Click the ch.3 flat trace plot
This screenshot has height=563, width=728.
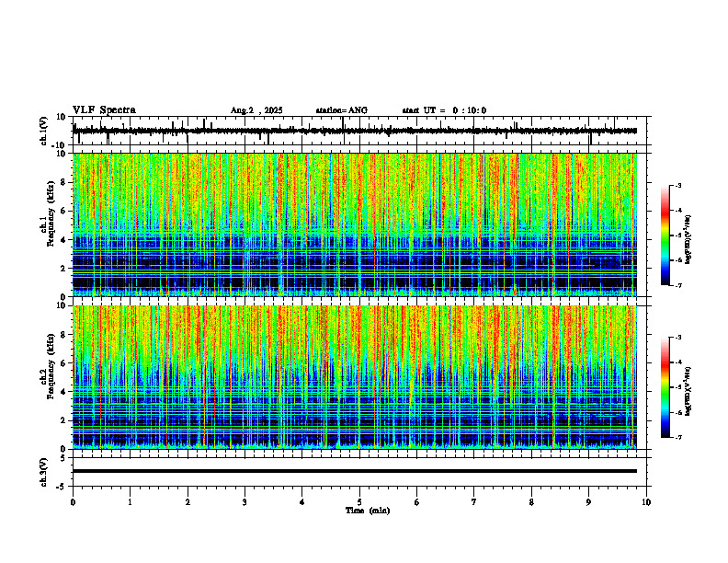361,472
